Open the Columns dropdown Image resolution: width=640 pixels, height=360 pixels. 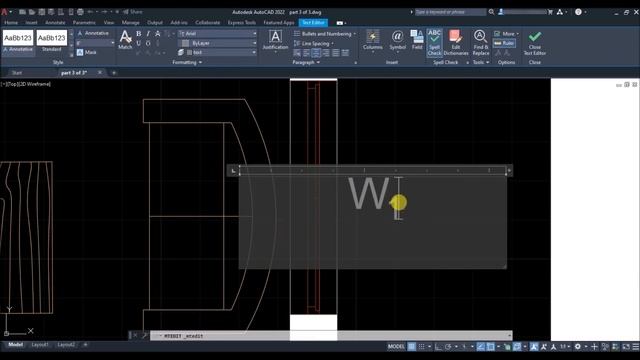point(373,40)
